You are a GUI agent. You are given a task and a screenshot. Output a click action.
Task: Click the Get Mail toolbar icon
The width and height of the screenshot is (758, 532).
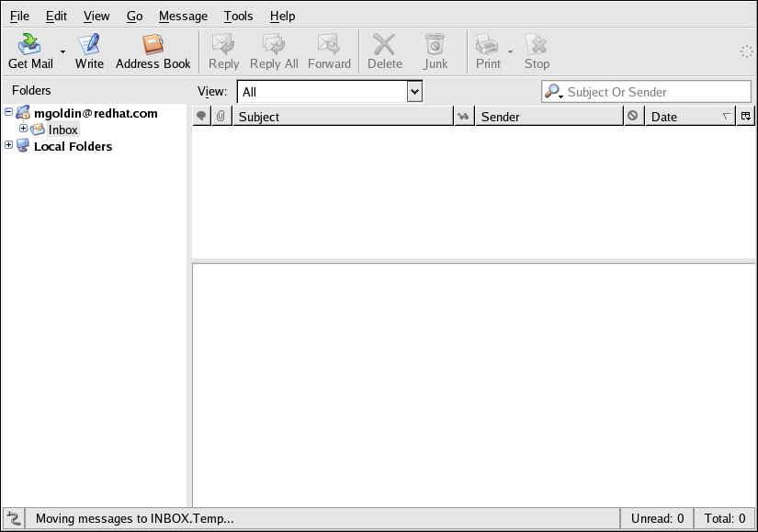coord(30,51)
